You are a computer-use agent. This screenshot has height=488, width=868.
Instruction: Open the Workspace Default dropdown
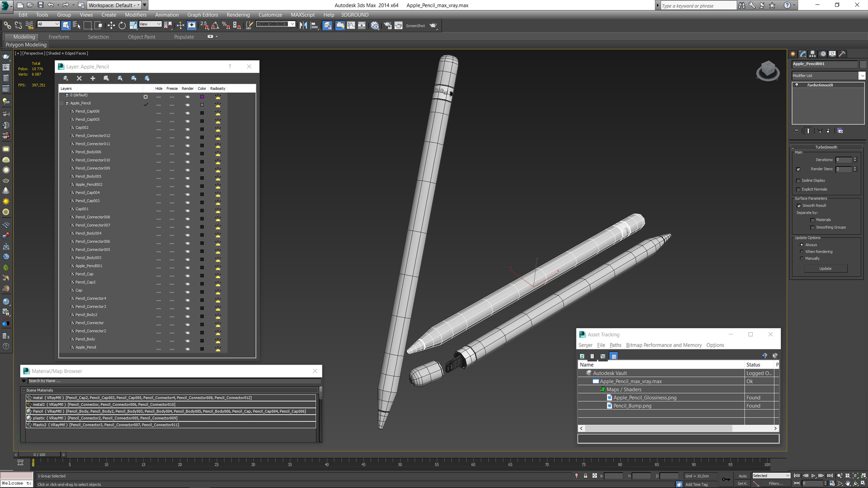[113, 5]
